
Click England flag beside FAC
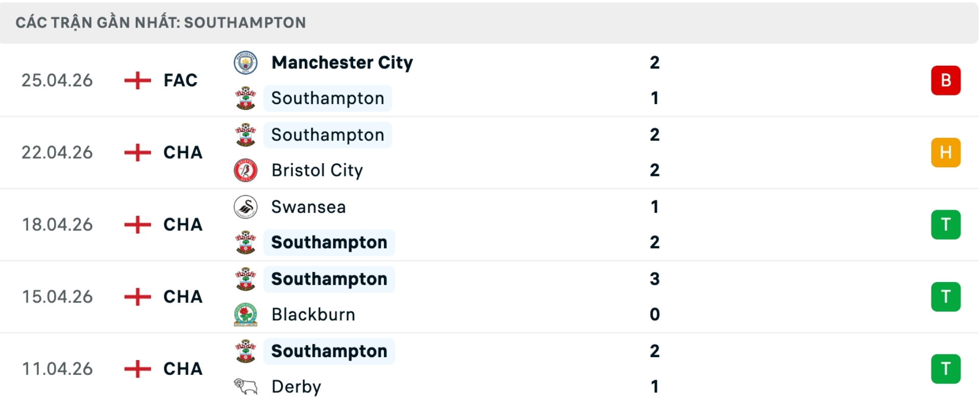(137, 81)
